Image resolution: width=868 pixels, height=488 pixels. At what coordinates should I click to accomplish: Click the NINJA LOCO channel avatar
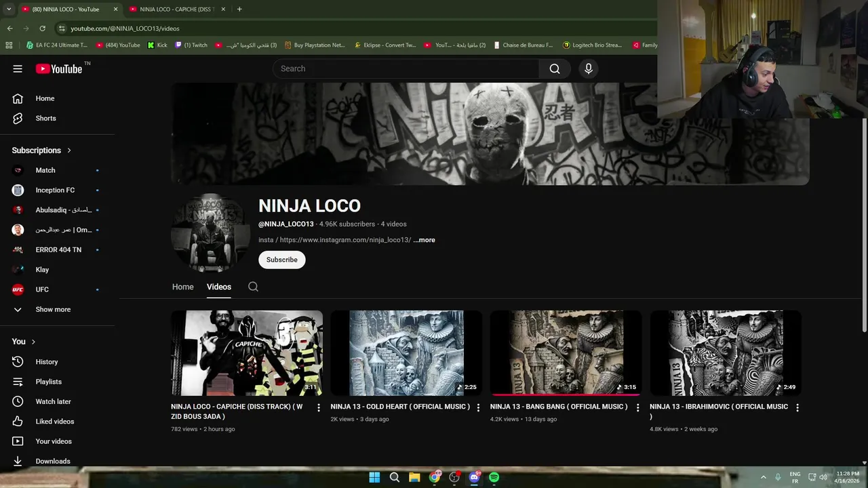211,233
